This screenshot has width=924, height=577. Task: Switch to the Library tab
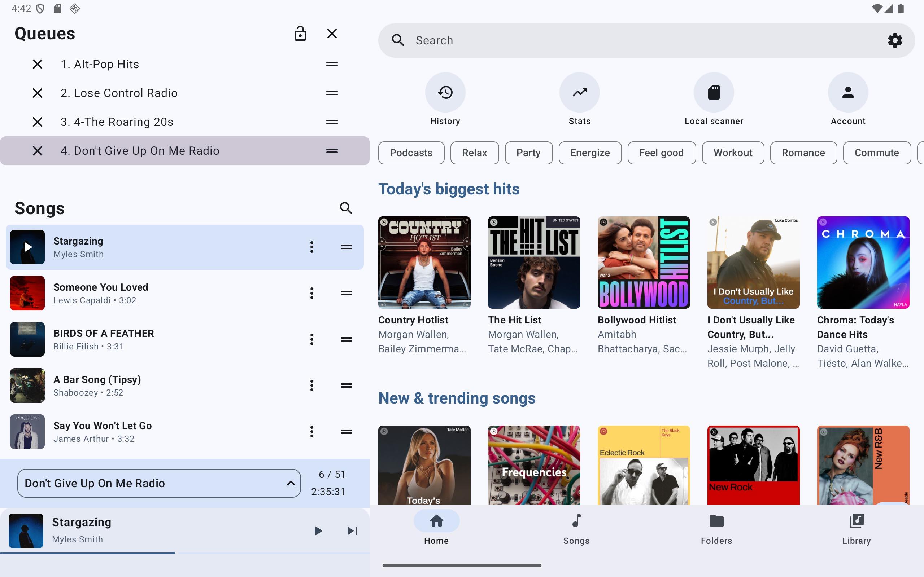857,529
